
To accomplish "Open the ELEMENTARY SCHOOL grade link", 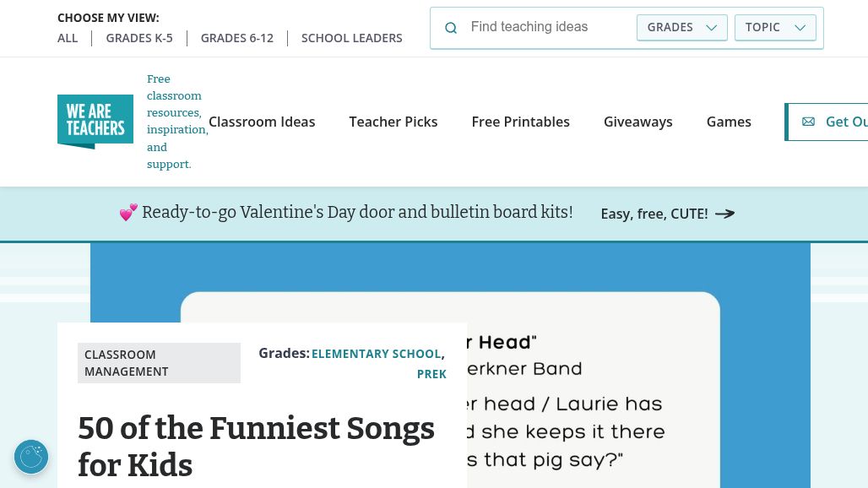I will pos(376,354).
